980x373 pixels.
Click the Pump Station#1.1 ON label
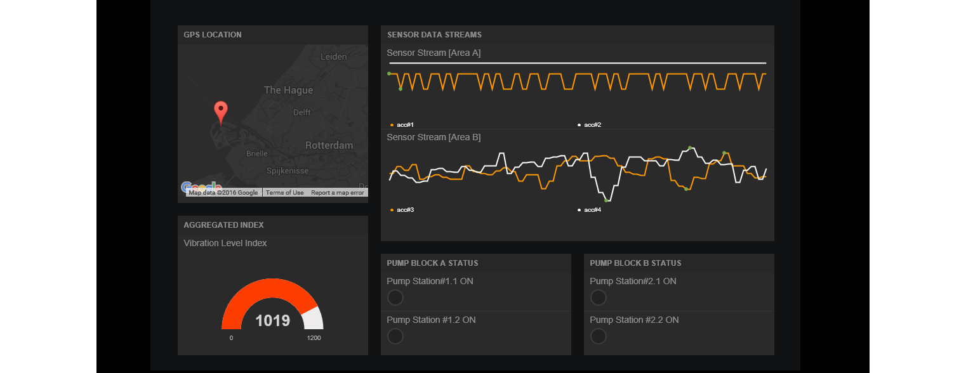430,281
